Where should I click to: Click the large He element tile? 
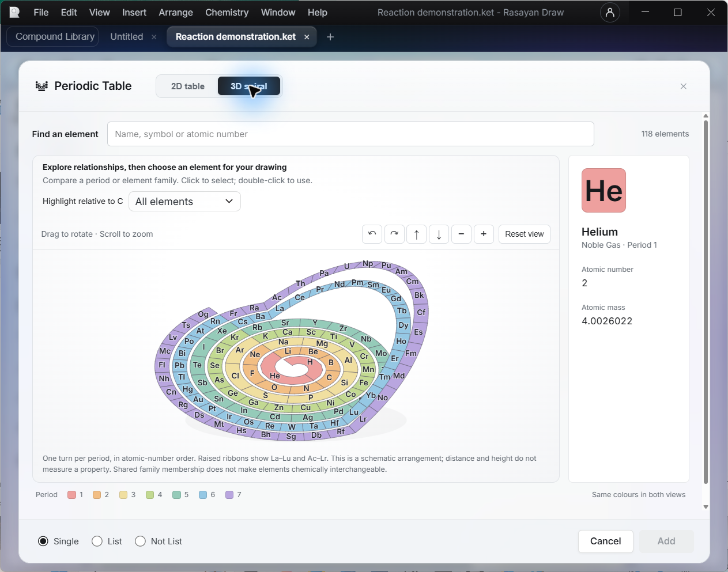click(603, 191)
